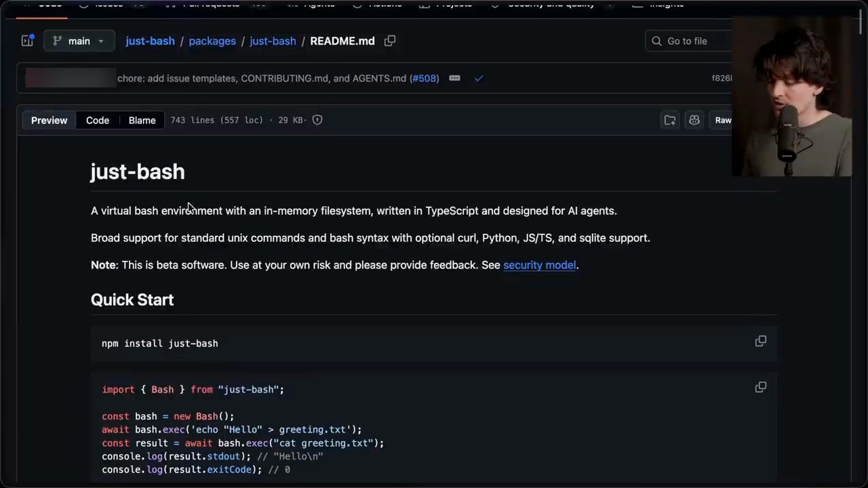Open the just-bash subfolder breadcrumb
Screen dimensions: 868x488
coord(273,41)
